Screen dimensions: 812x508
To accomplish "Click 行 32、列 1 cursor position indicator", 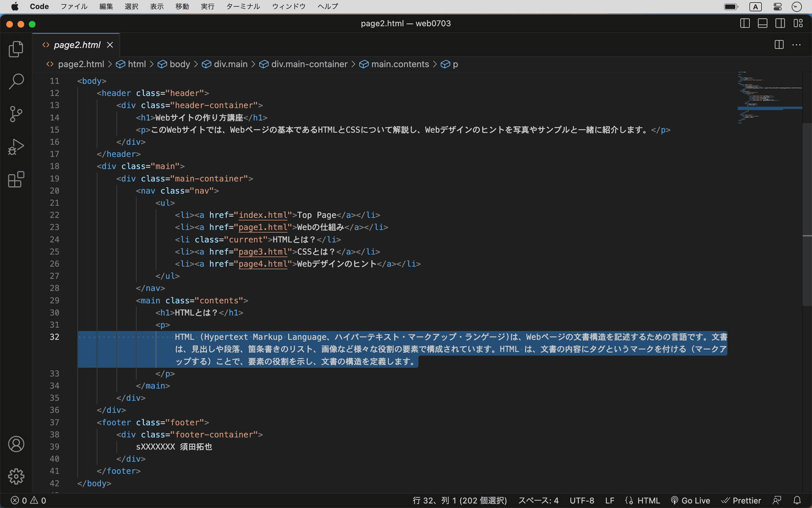I will (x=460, y=500).
